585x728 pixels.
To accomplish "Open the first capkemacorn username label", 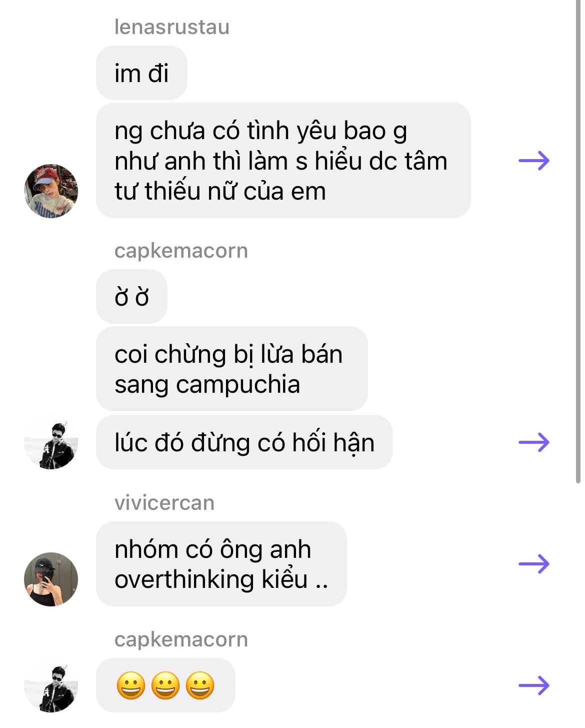I will (181, 251).
